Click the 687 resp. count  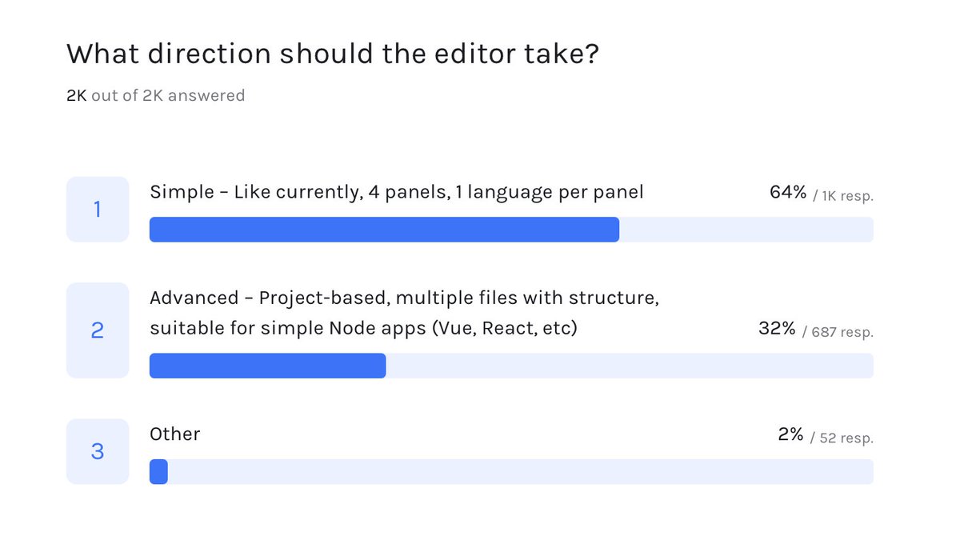coord(838,332)
